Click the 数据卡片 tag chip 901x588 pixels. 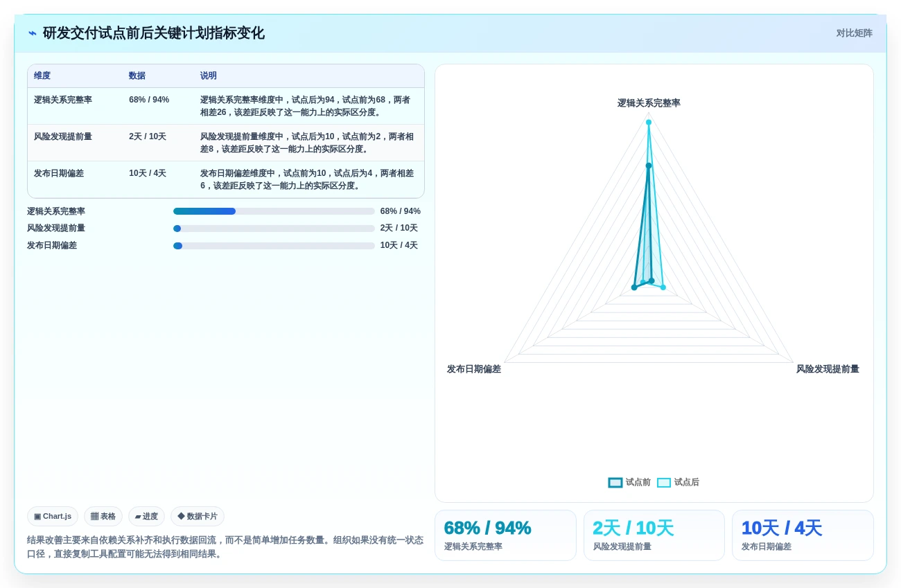pos(198,517)
